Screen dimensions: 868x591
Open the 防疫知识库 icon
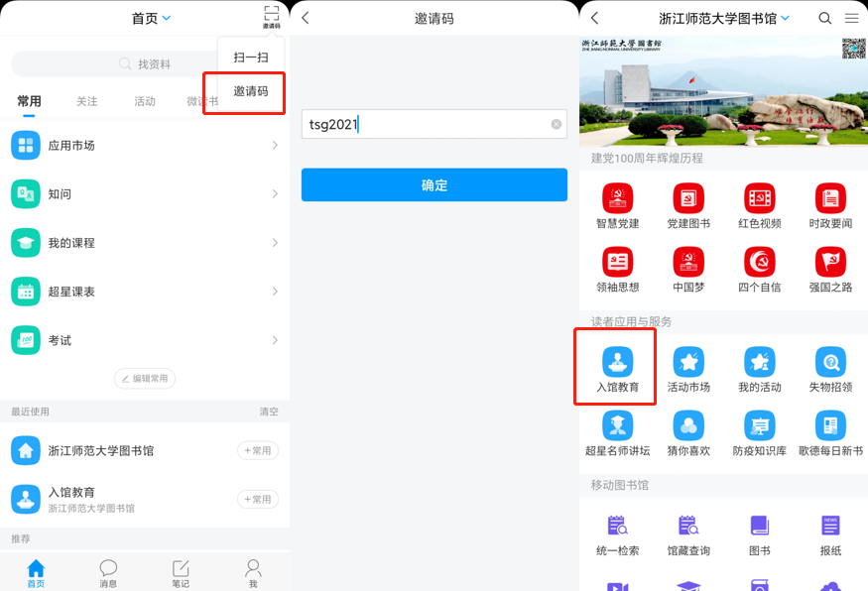[760, 425]
